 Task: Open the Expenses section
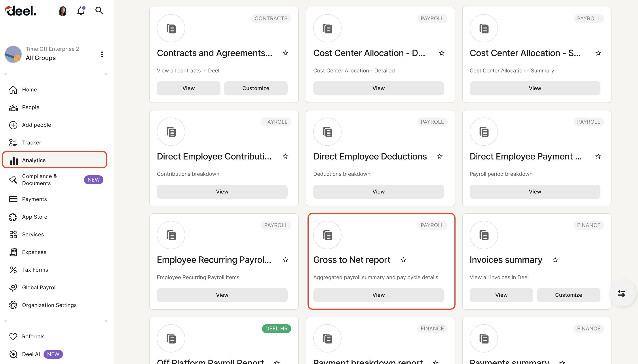click(34, 252)
